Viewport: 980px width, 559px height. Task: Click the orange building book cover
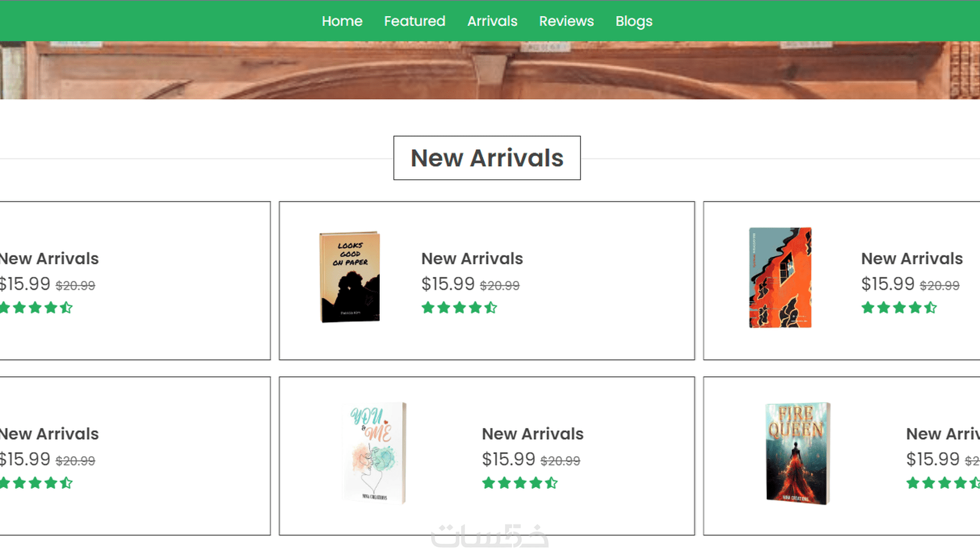pyautogui.click(x=780, y=278)
